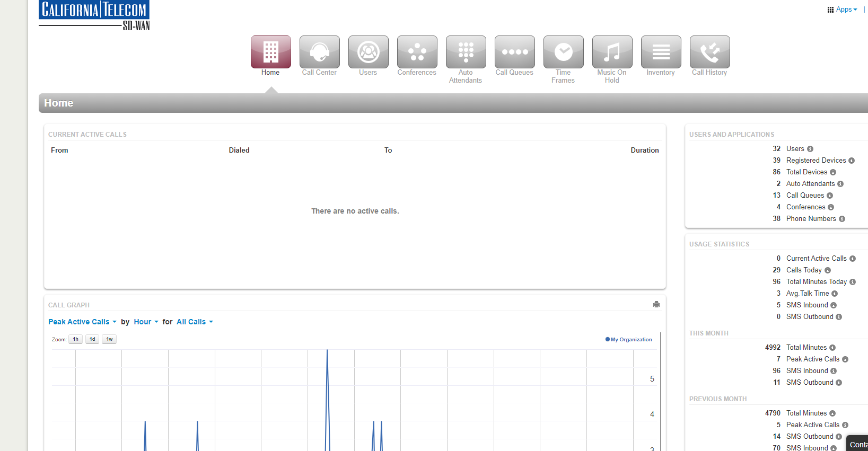The width and height of the screenshot is (868, 451).
Task: Open the Users section icon
Action: 368,52
